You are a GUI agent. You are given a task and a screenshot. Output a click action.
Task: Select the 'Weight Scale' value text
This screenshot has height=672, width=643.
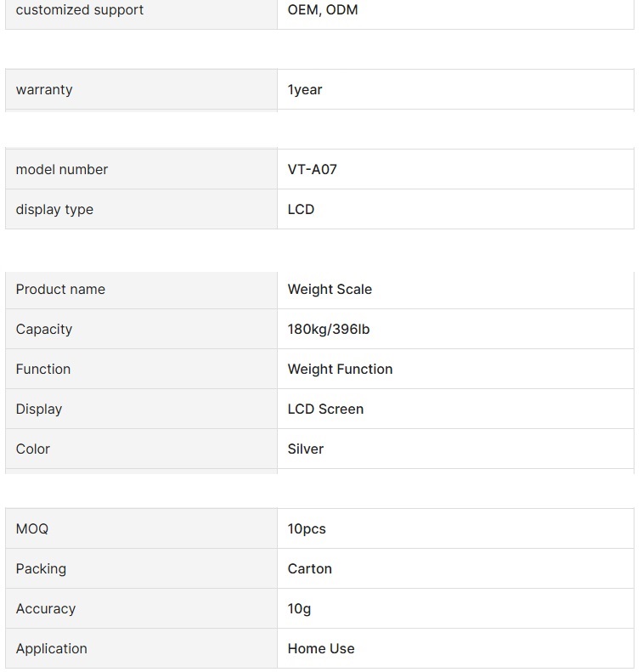pos(330,290)
